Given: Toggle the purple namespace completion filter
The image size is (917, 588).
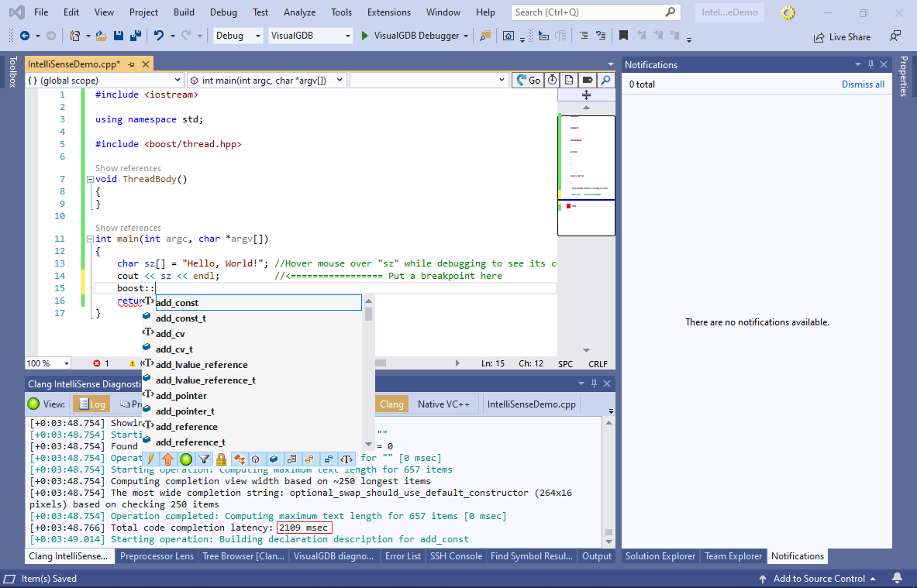Looking at the screenshot, I should click(x=256, y=459).
